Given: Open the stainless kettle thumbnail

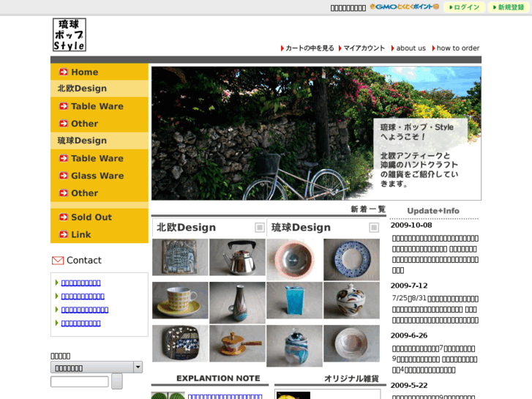Looking at the screenshot, I should click(x=238, y=257).
